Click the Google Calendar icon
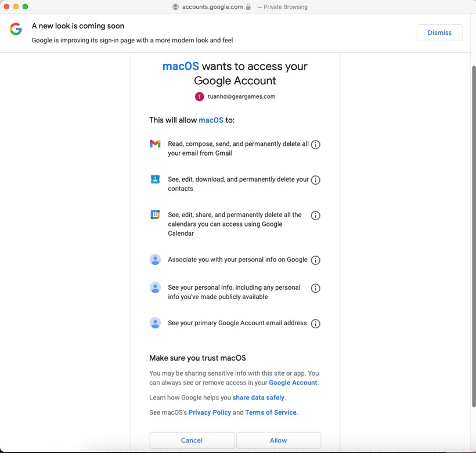The image size is (476, 453). click(155, 215)
